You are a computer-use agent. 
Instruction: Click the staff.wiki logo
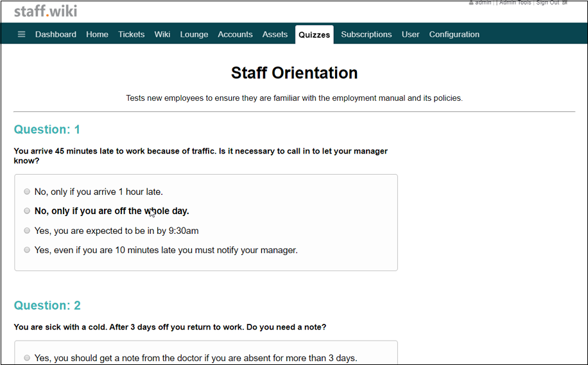point(46,11)
